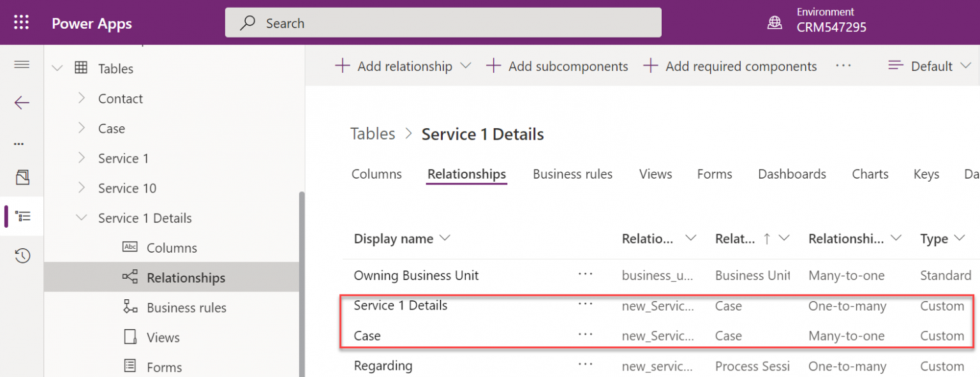Open the Solutions icon in left rail

point(22,177)
